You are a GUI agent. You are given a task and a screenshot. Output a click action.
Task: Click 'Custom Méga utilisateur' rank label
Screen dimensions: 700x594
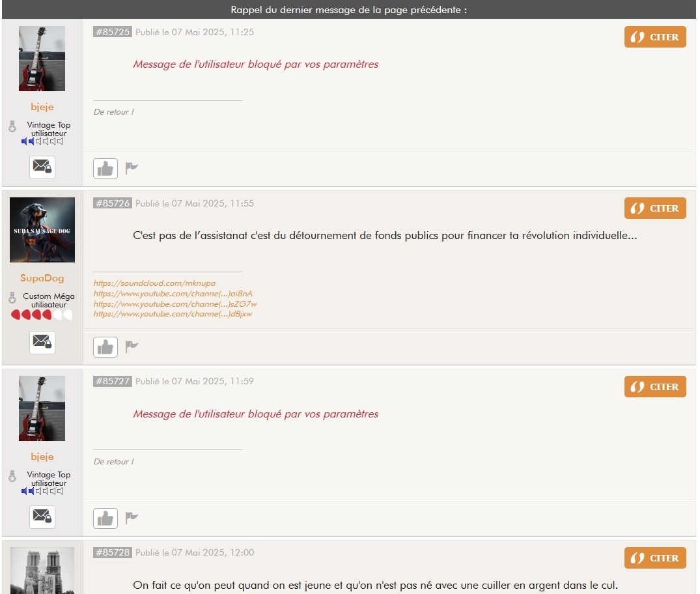[x=49, y=300]
